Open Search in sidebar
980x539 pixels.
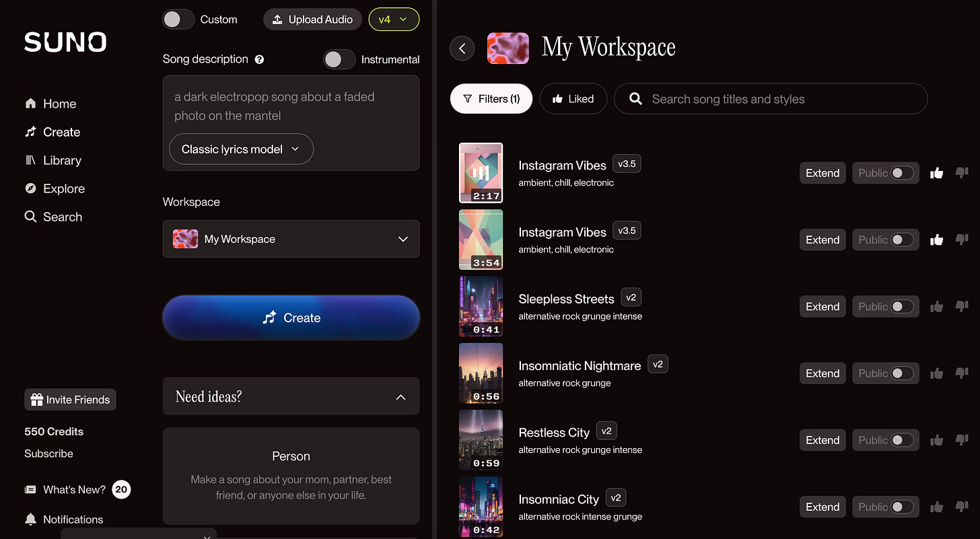[x=53, y=217]
